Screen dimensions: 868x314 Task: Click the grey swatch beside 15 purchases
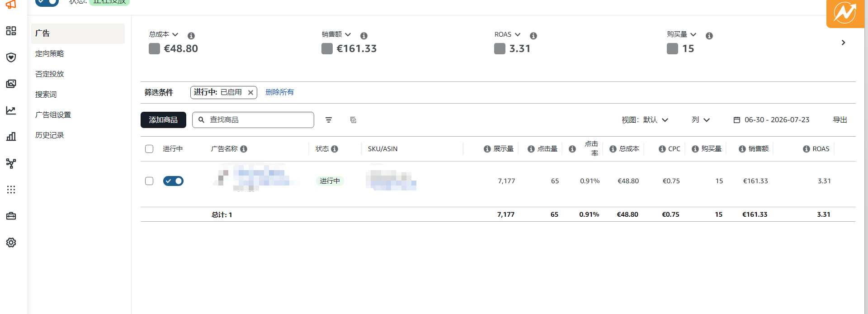672,49
